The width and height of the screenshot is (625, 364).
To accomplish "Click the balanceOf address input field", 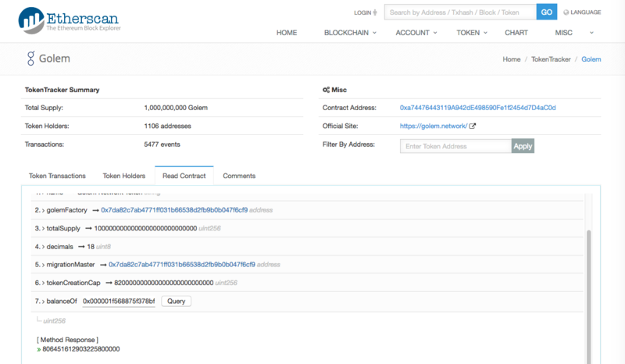I will pyautogui.click(x=119, y=302).
